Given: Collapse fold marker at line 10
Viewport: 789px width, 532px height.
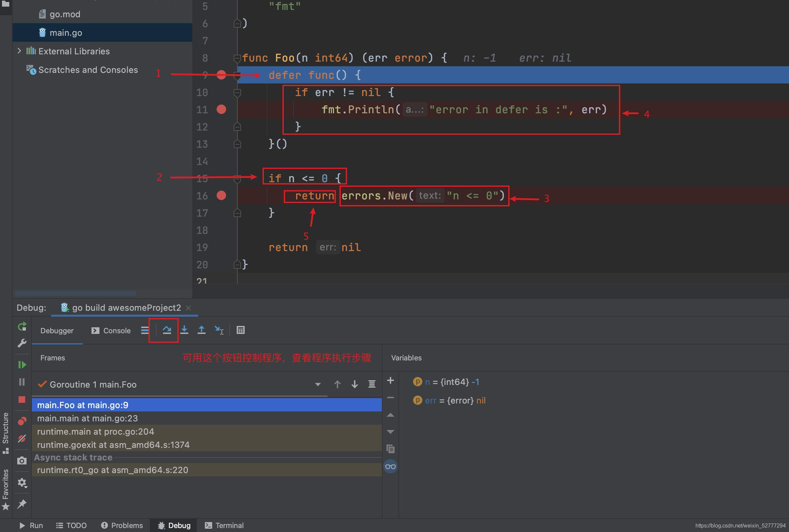Looking at the screenshot, I should tap(237, 93).
